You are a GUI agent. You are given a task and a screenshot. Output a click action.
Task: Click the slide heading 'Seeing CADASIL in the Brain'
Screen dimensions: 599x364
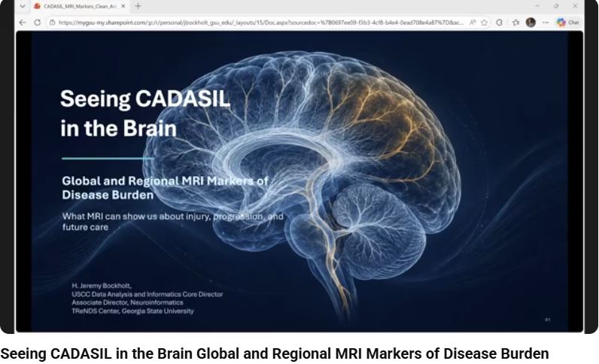click(x=145, y=113)
